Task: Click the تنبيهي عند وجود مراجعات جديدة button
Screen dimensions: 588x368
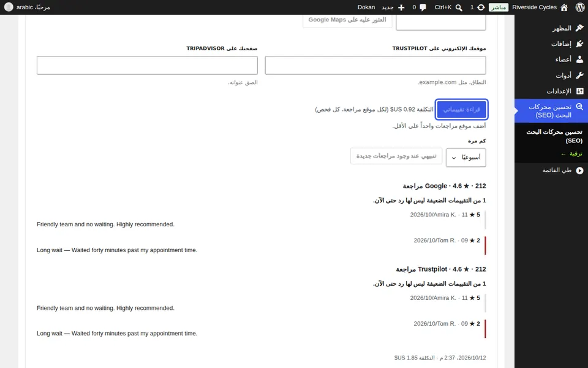Action: click(396, 156)
